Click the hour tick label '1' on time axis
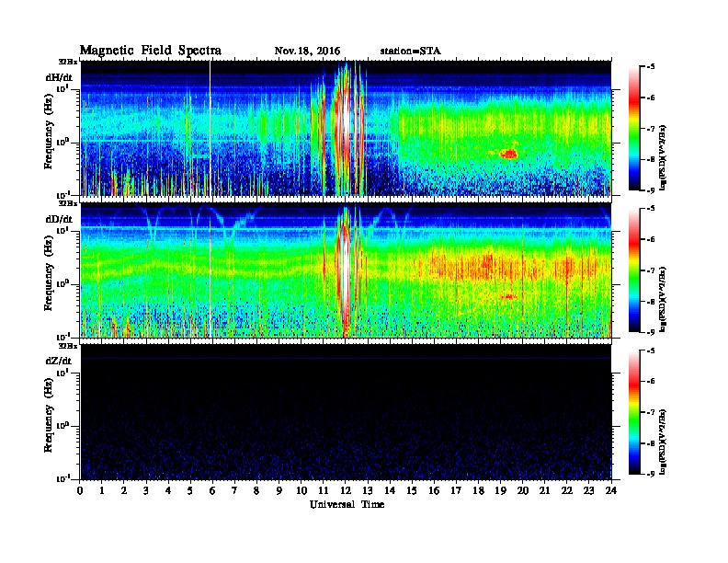The height and width of the screenshot is (563, 728). click(102, 490)
